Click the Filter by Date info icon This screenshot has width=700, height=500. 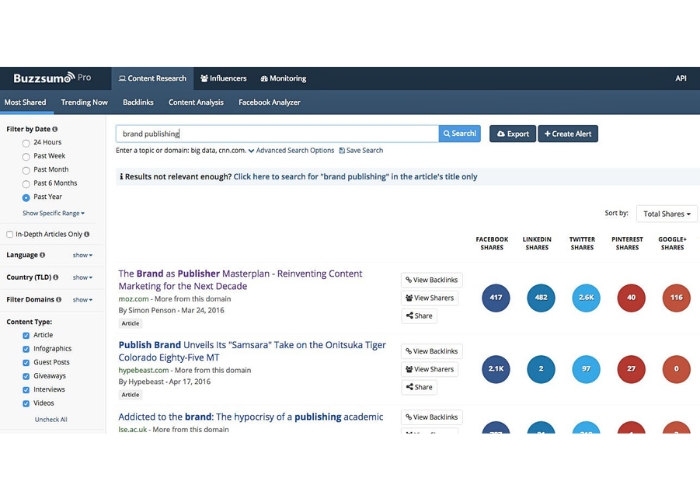click(55, 129)
